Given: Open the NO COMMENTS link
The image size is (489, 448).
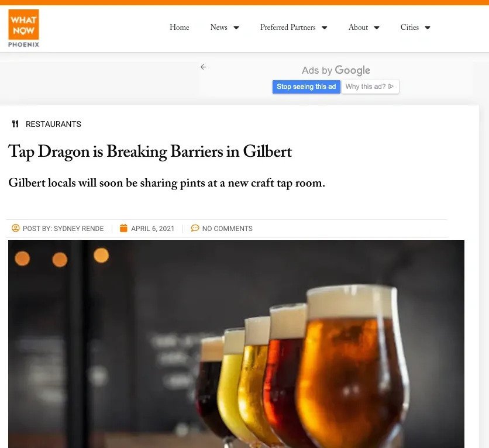Looking at the screenshot, I should [x=227, y=229].
